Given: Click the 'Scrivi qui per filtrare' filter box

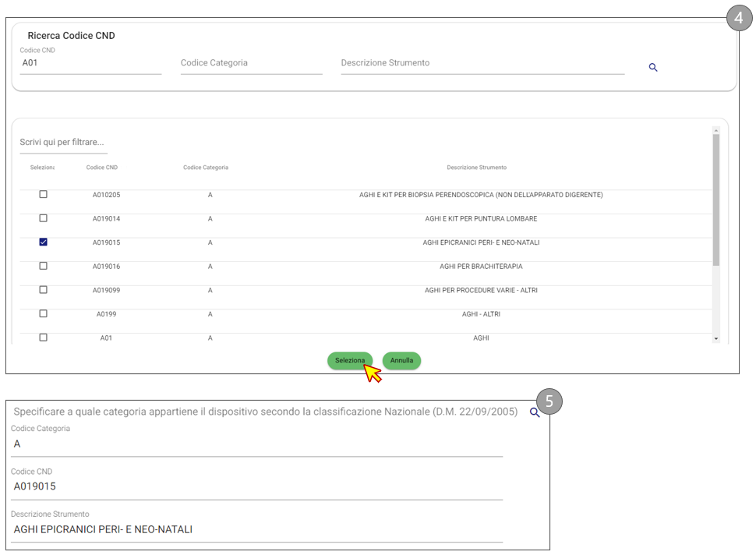Looking at the screenshot, I should click(63, 143).
